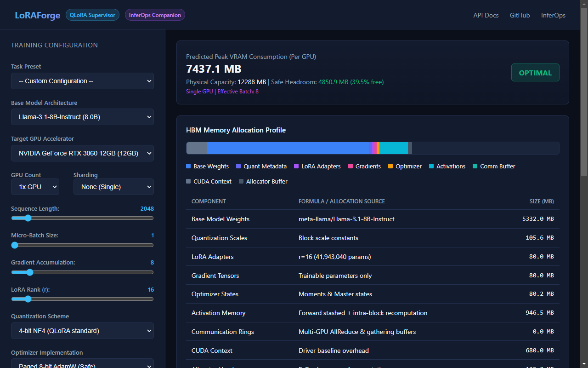Click the blue Base Weights bar segment
588x368 pixels.
click(288, 148)
